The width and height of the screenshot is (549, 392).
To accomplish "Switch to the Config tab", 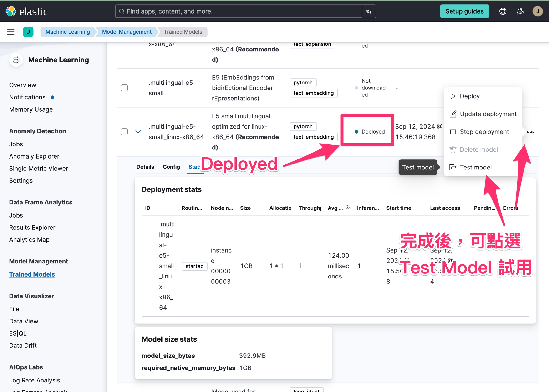I will (171, 167).
